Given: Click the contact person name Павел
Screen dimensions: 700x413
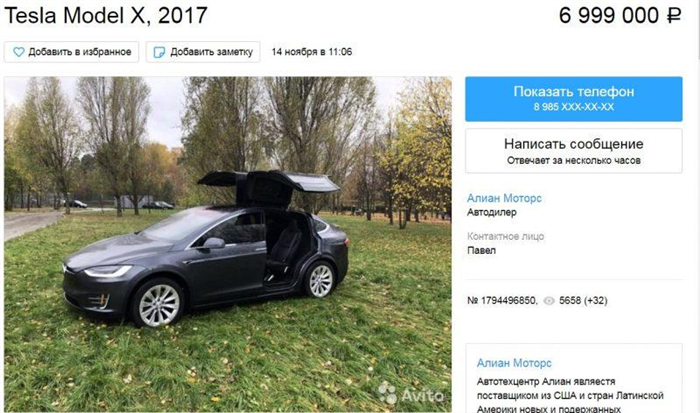Looking at the screenshot, I should pos(481,250).
